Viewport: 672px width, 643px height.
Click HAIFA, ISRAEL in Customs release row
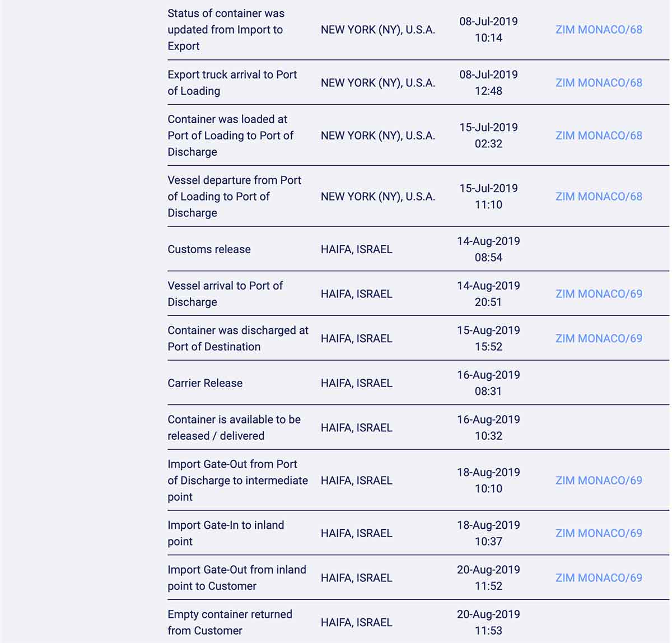(356, 249)
